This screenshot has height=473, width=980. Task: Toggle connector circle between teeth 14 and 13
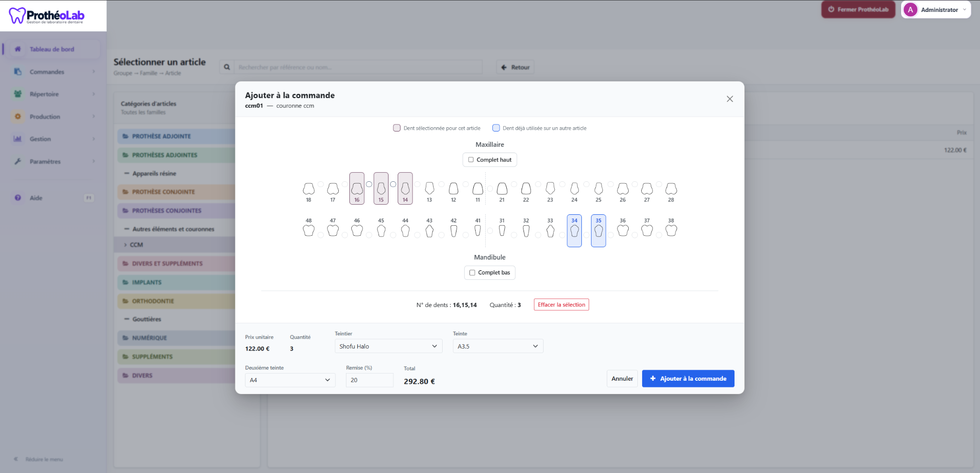click(x=417, y=184)
